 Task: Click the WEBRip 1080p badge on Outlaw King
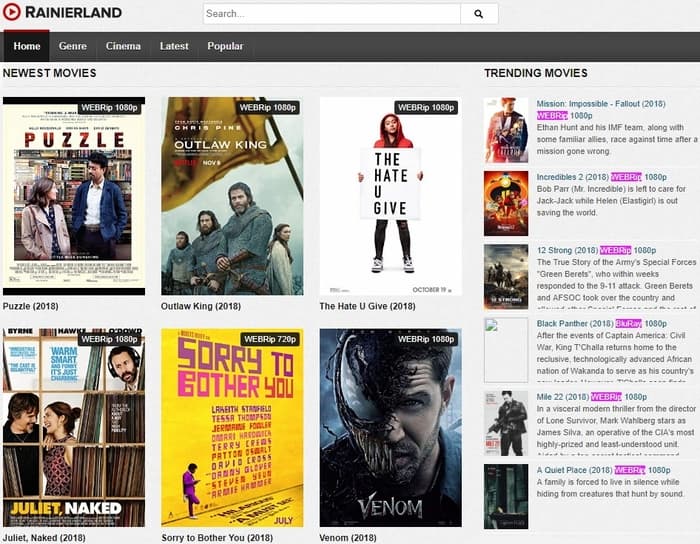pyautogui.click(x=267, y=108)
